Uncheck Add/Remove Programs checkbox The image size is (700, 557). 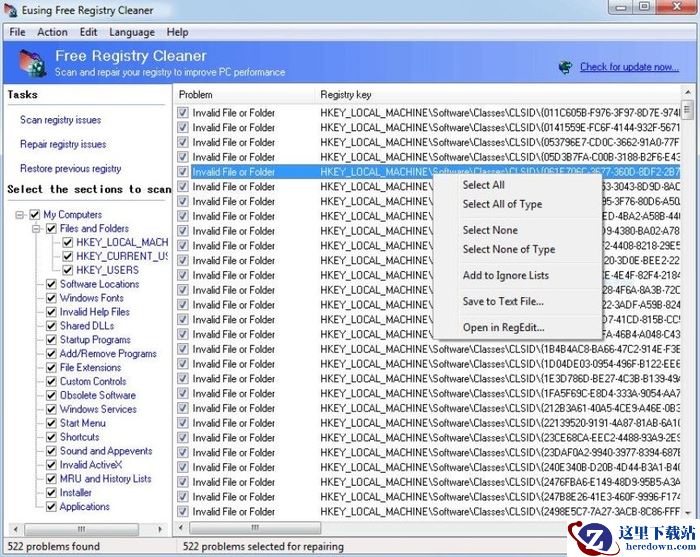[51, 354]
